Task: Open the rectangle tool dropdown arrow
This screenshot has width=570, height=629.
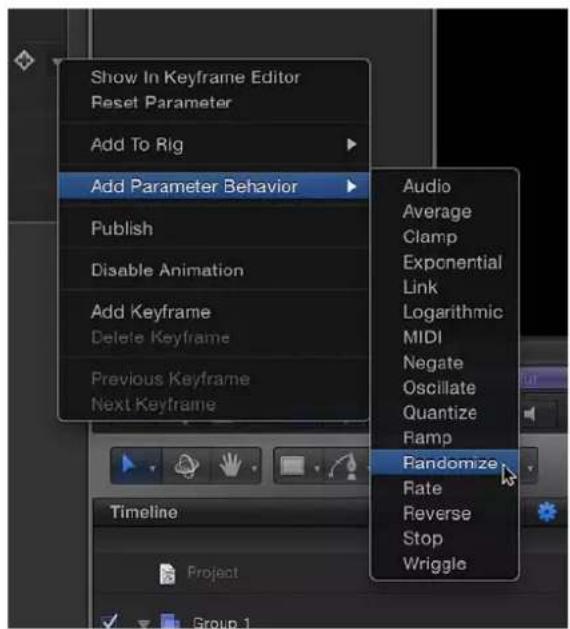Action: (316, 468)
